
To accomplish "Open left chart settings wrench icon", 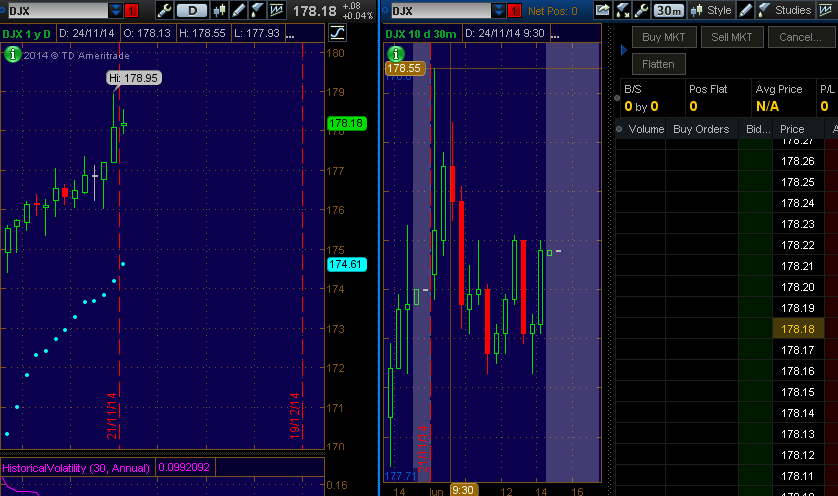I will point(165,11).
